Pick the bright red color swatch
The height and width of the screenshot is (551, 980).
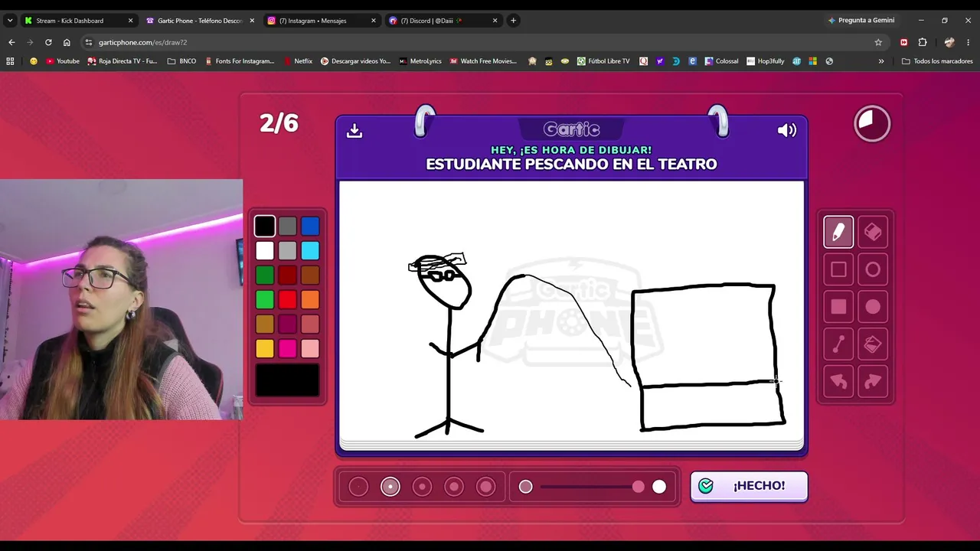tap(287, 299)
